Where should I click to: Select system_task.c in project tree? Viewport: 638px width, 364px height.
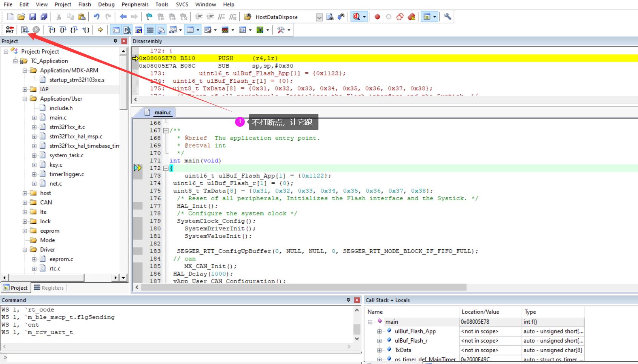66,155
